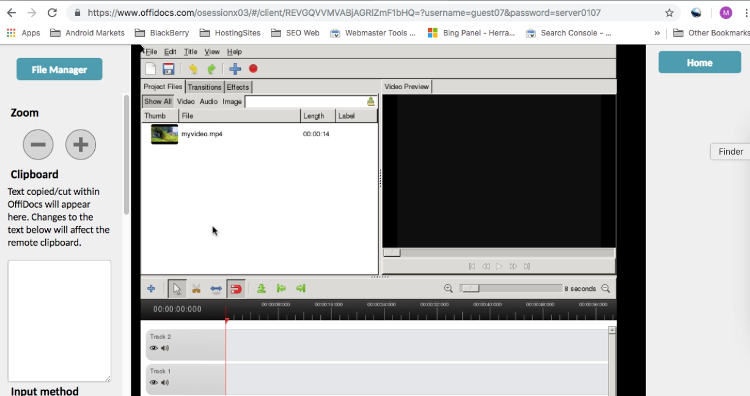Bookmark this page with the star icon
The width and height of the screenshot is (750, 396).
point(669,13)
